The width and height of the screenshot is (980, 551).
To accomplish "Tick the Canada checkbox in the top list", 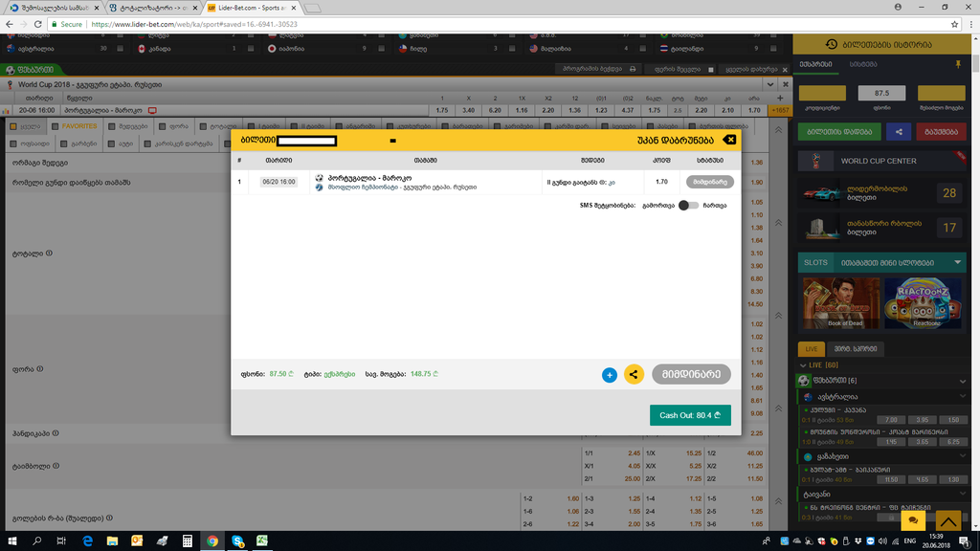I will click(x=251, y=49).
